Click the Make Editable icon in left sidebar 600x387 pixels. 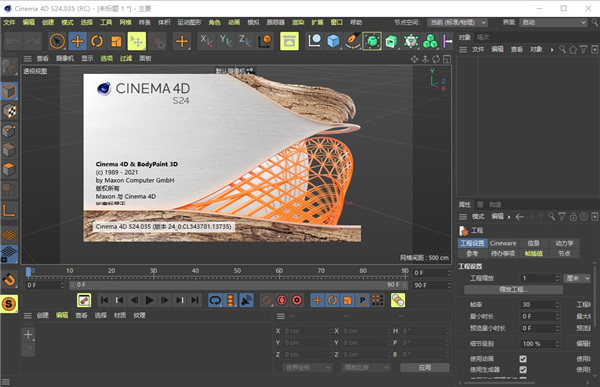[x=9, y=67]
